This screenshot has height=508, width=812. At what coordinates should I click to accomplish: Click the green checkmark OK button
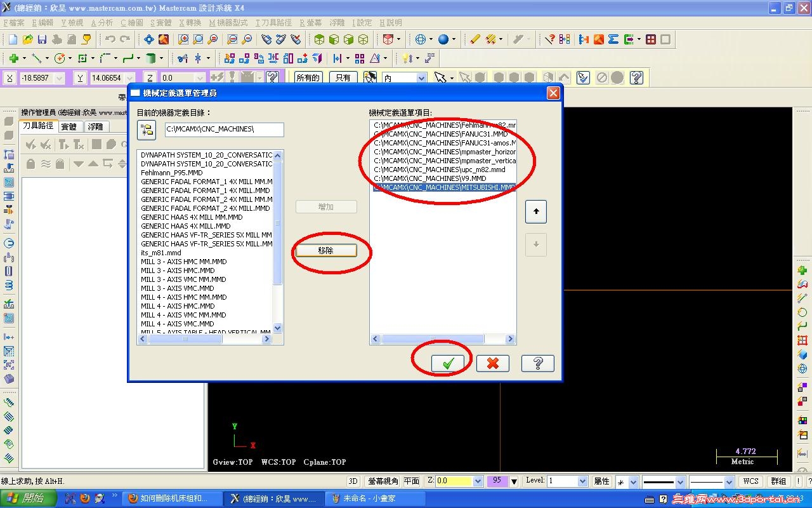[x=448, y=363]
